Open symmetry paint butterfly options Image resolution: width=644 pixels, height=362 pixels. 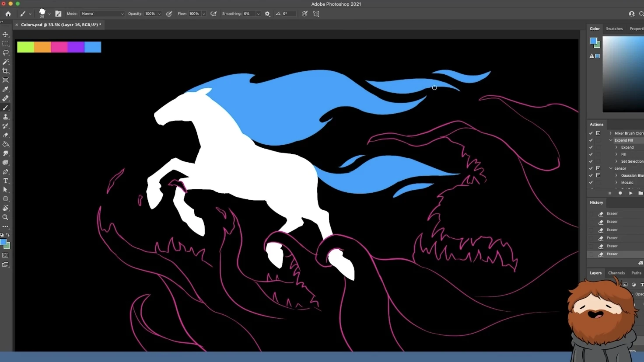coord(316,14)
